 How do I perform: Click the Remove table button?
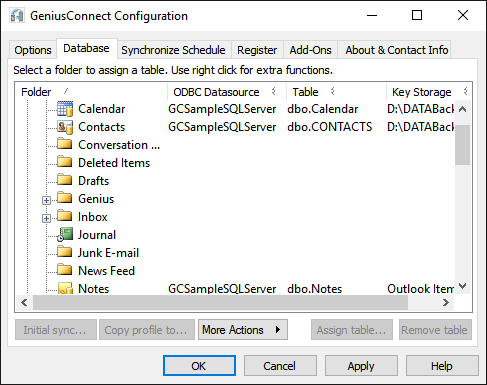[x=435, y=330]
